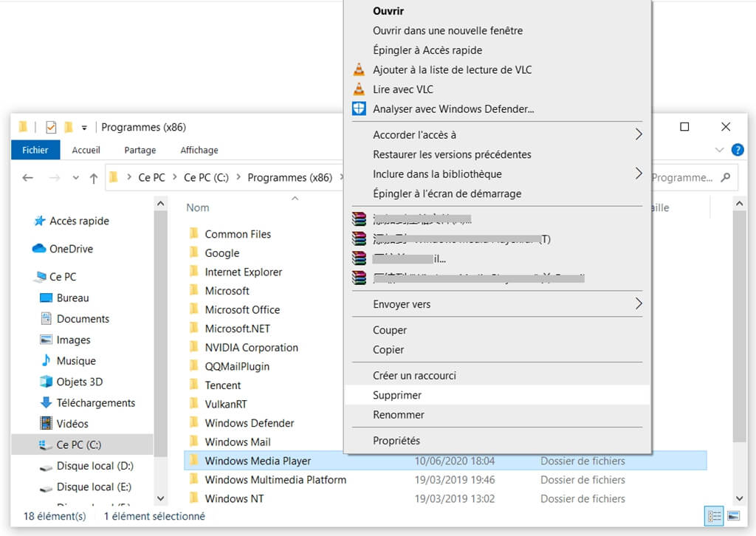Viewport: 756px width, 536px height.
Task: Choose 'Créer un raccourci' in the context menu
Action: [497, 376]
